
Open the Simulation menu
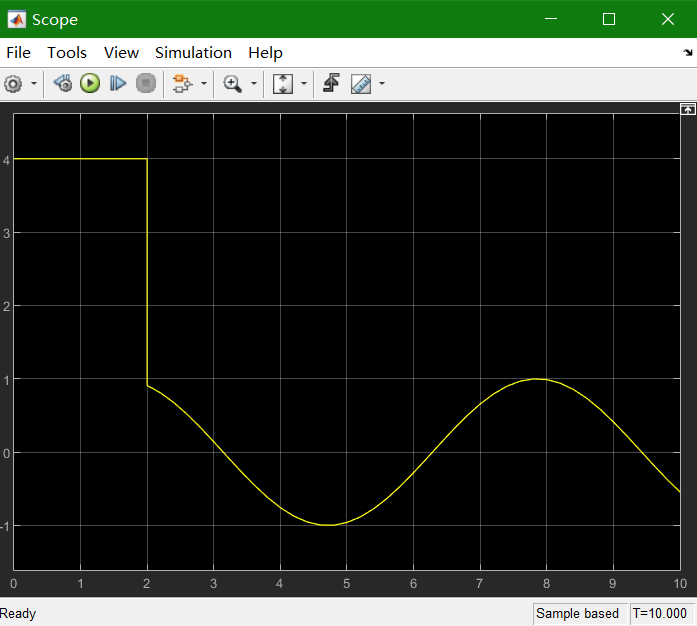coord(193,53)
